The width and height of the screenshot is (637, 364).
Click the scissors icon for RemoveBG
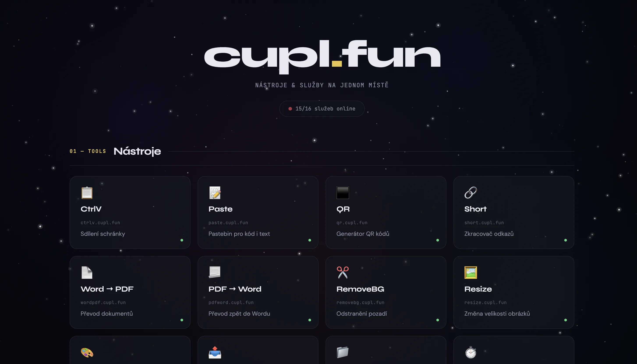tap(342, 273)
